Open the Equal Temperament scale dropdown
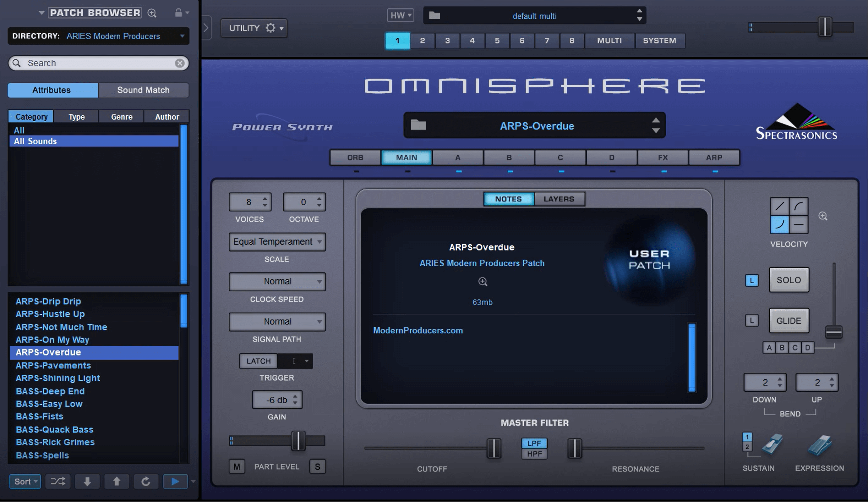The width and height of the screenshot is (868, 502). click(x=277, y=241)
